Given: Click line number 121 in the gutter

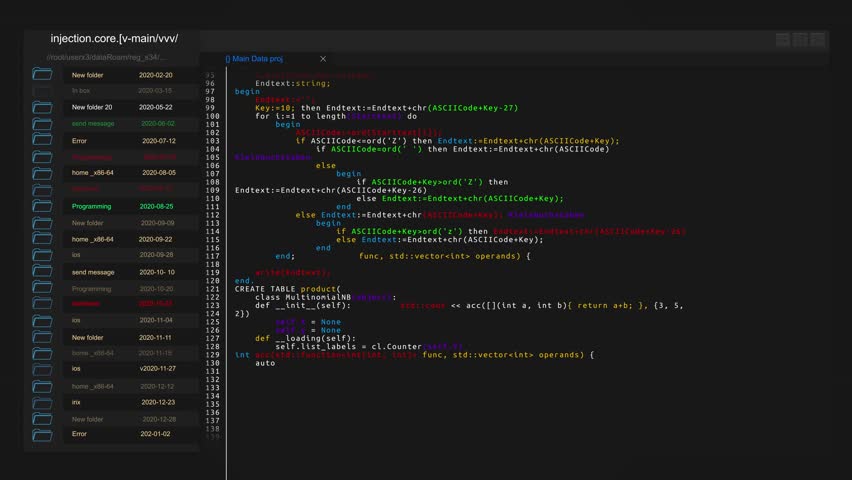Looking at the screenshot, I should [212, 289].
